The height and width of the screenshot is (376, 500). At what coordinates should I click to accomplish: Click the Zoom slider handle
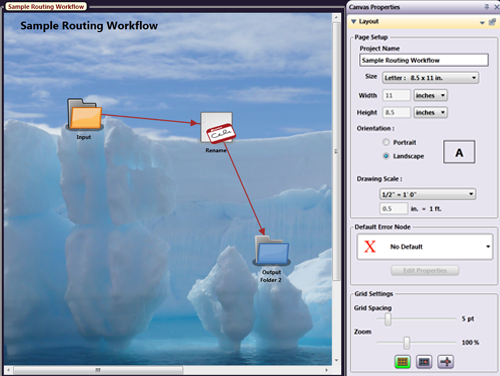pos(407,342)
